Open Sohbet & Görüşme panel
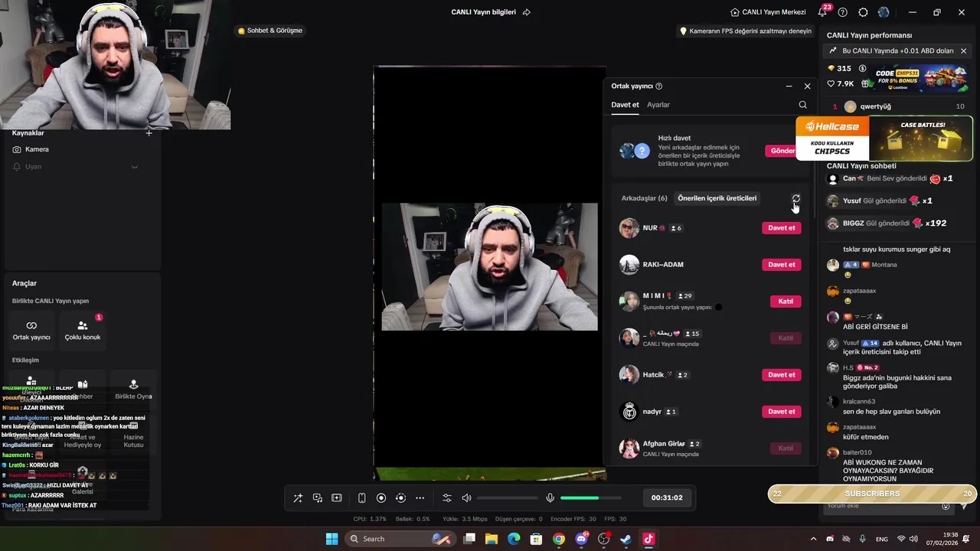The height and width of the screenshot is (551, 980). point(270,31)
